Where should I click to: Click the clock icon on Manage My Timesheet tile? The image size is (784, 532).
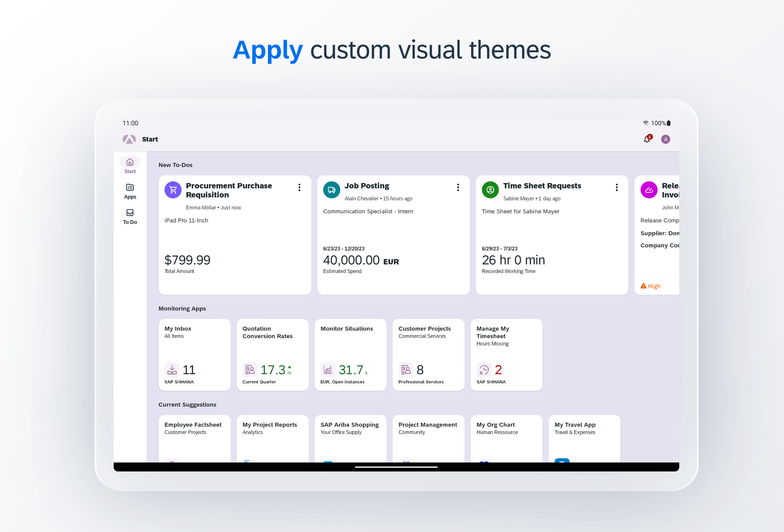click(484, 369)
